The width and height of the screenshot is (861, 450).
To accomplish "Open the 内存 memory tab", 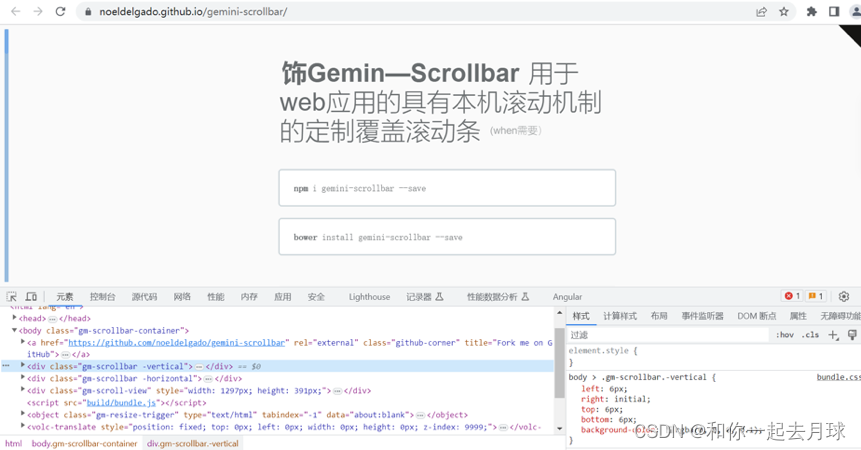I will pyautogui.click(x=249, y=297).
